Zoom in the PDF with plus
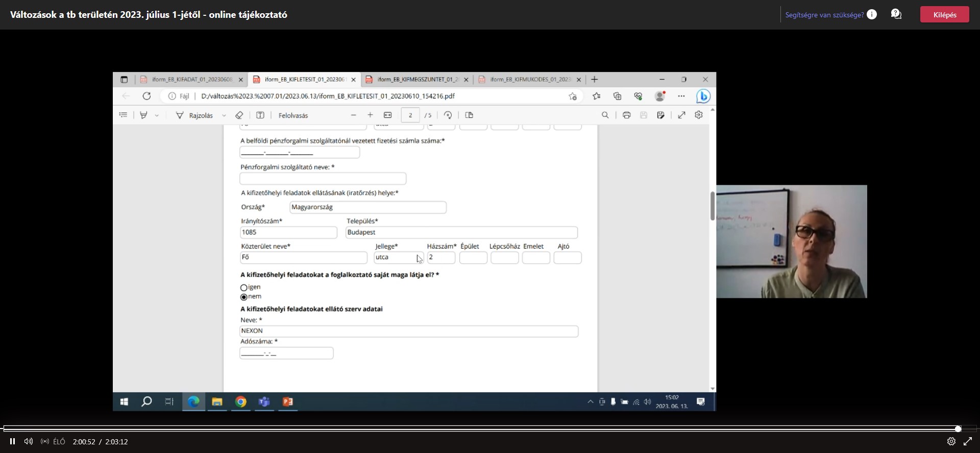The height and width of the screenshot is (453, 980). coord(370,115)
